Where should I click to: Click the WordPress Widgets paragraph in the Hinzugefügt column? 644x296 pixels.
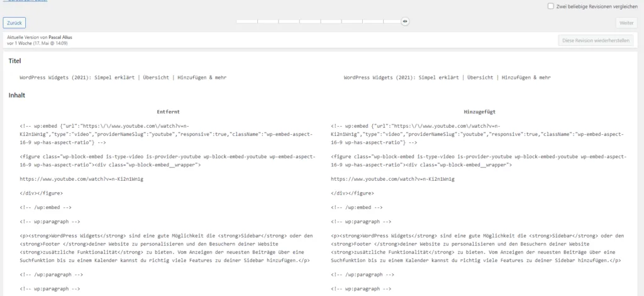click(x=478, y=248)
